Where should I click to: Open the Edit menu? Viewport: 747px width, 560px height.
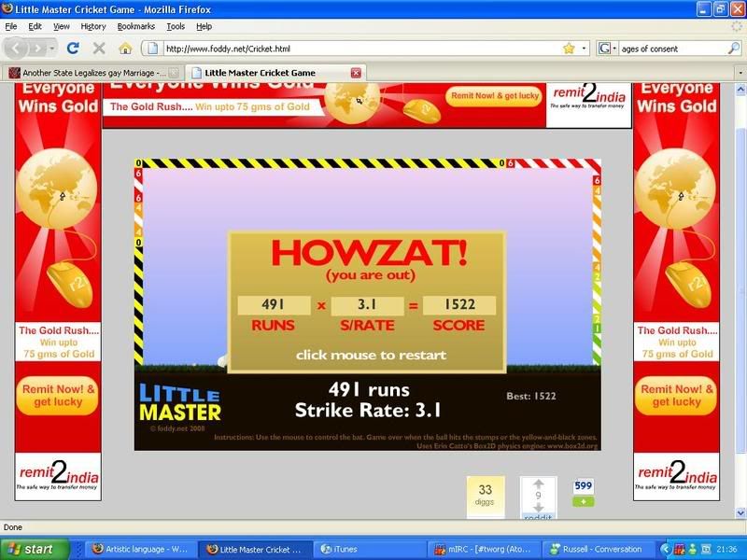click(35, 27)
